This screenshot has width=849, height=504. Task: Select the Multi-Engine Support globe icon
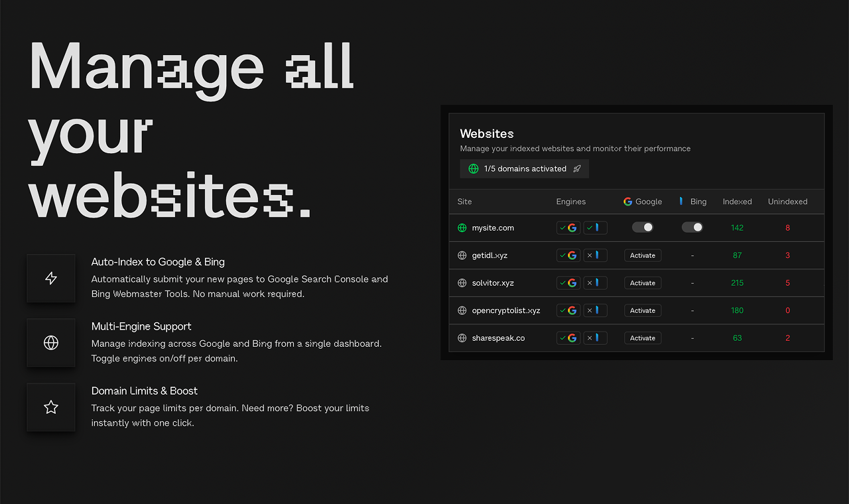(x=51, y=342)
